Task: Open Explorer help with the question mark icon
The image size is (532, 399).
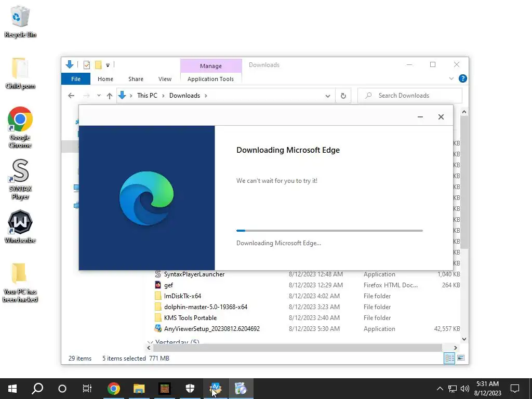Action: click(x=462, y=79)
